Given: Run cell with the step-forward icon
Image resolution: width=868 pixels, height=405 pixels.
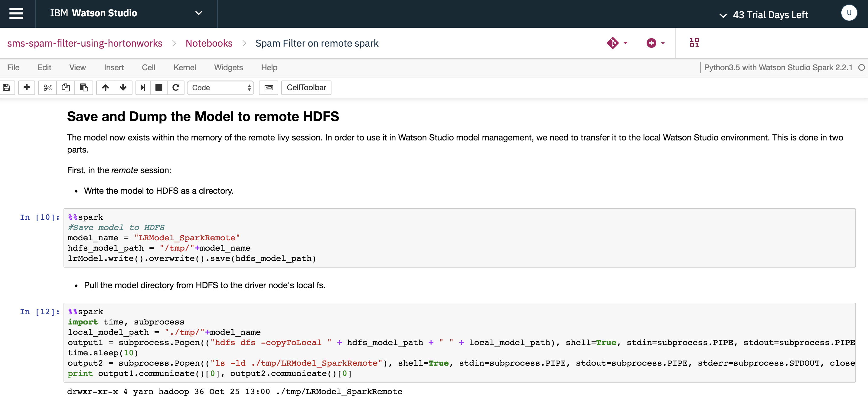Looking at the screenshot, I should pos(143,88).
